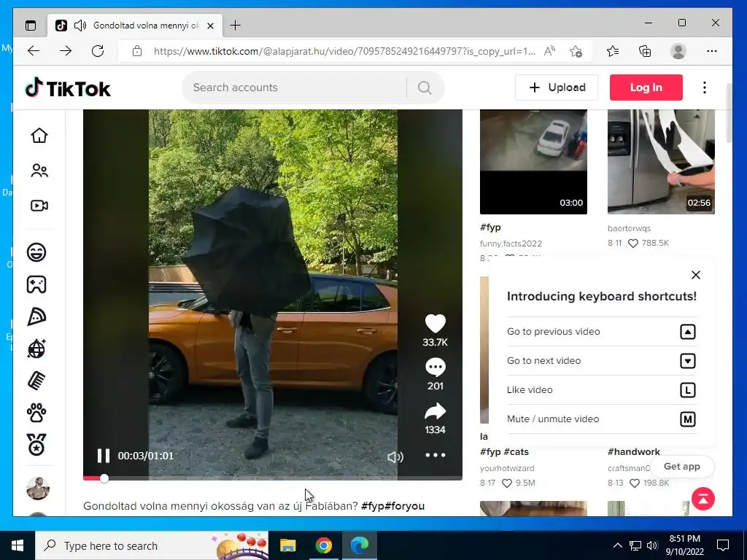Click the address bar URL
The height and width of the screenshot is (560, 747).
click(344, 51)
